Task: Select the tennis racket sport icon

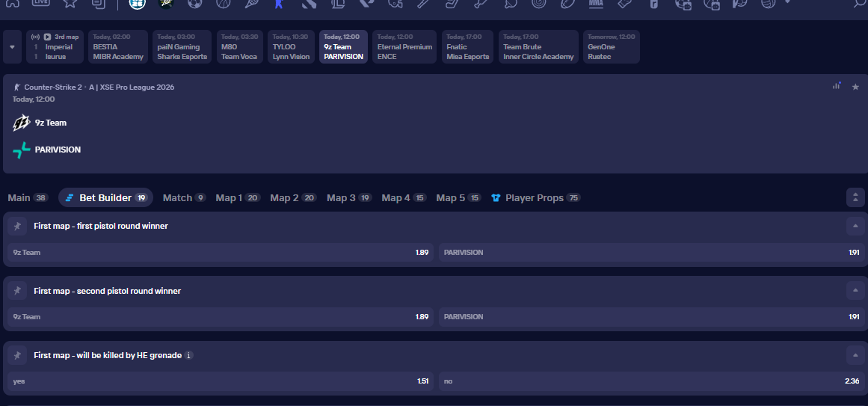Action: point(250,3)
